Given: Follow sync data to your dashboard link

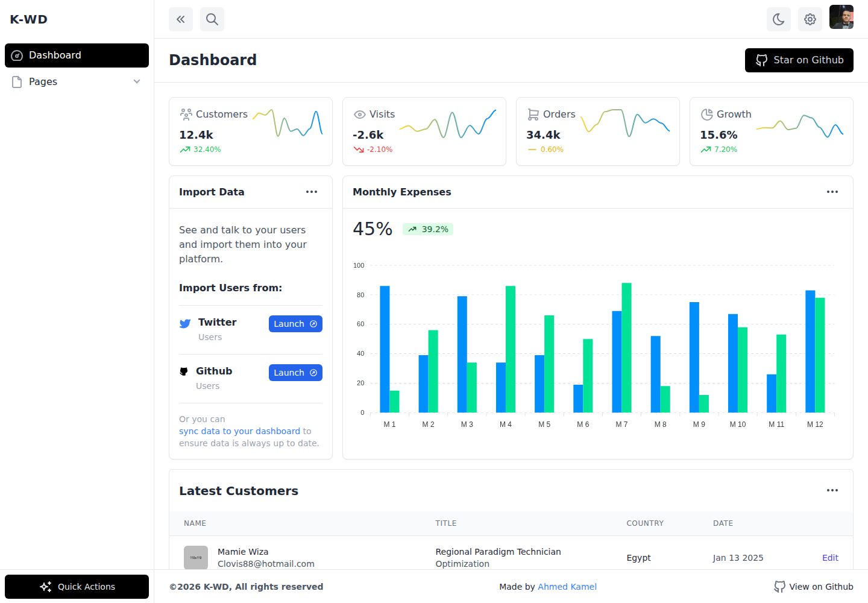Looking at the screenshot, I should [x=239, y=431].
